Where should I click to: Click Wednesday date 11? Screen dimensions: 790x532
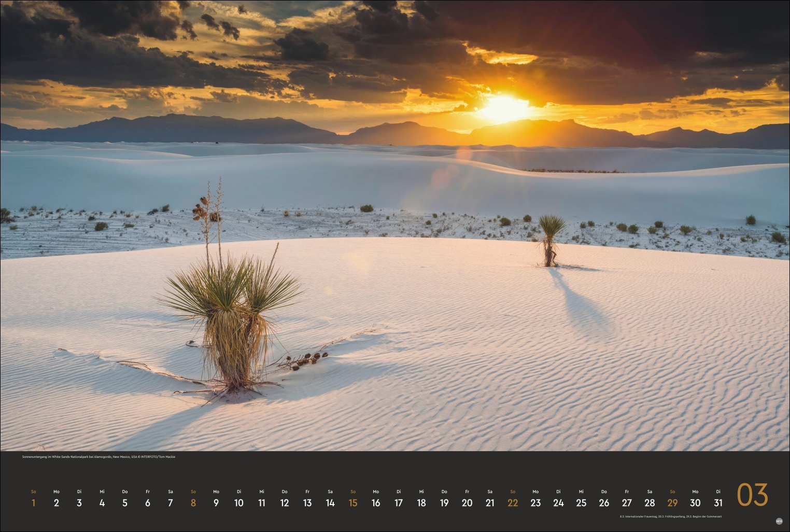(x=262, y=502)
